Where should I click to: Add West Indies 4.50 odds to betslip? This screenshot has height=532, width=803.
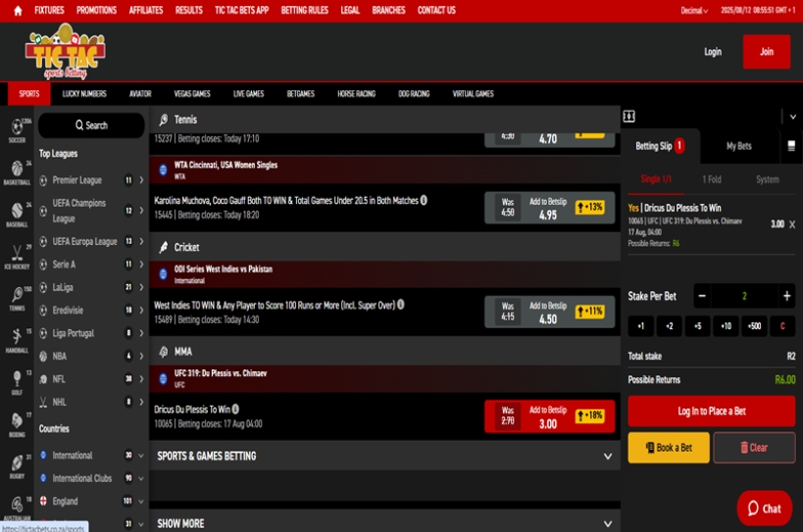(549, 313)
